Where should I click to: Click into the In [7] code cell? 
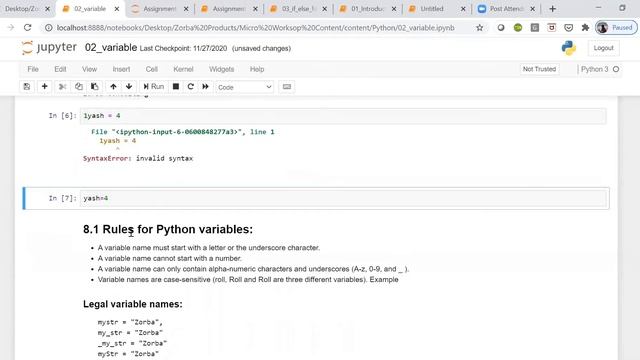coord(343,198)
